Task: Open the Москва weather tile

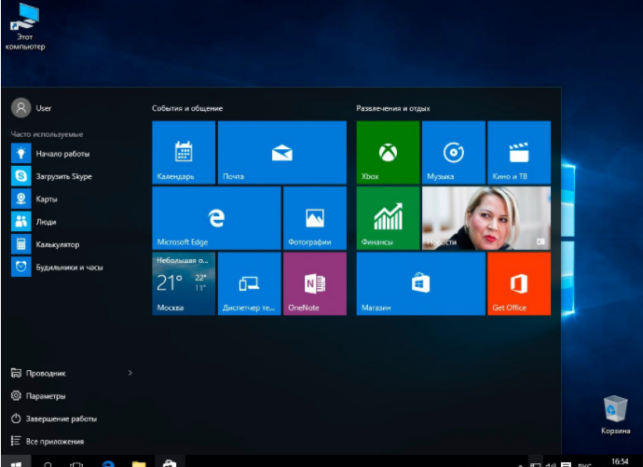Action: (184, 283)
